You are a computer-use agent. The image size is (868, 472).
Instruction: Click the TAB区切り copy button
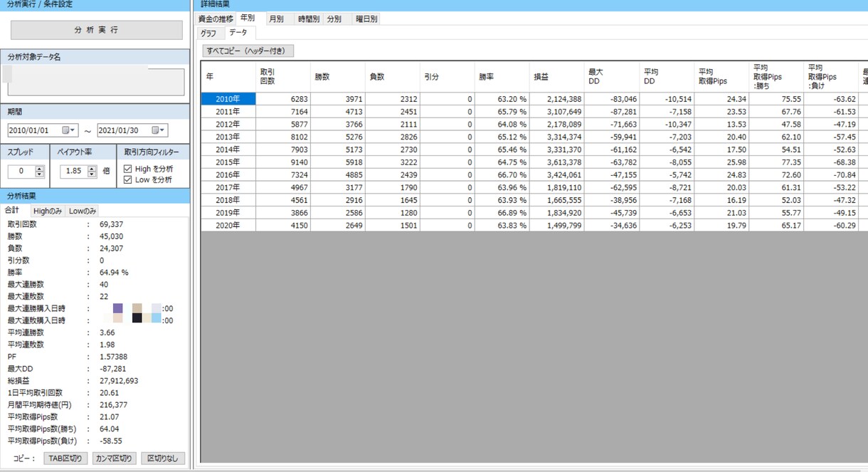[x=66, y=458]
